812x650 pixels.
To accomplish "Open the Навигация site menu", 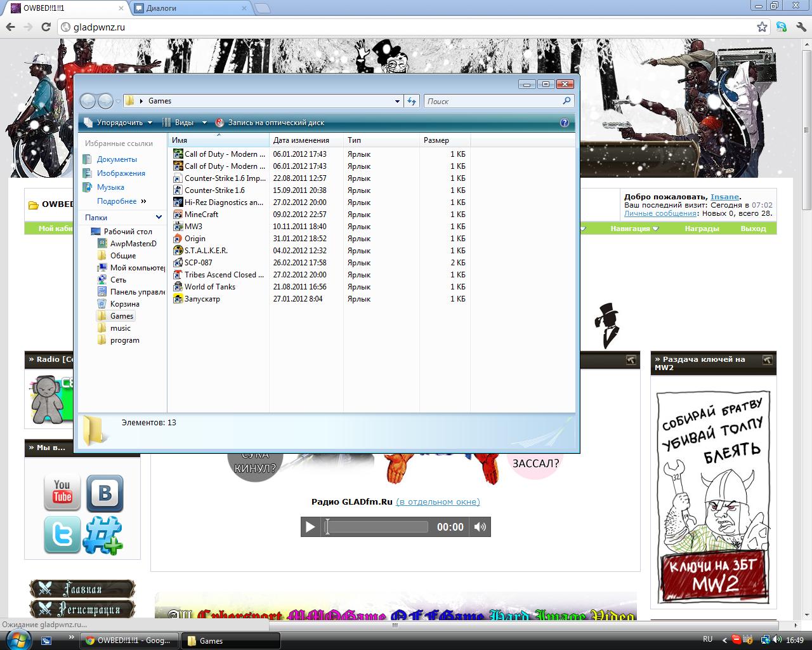I will tap(633, 229).
